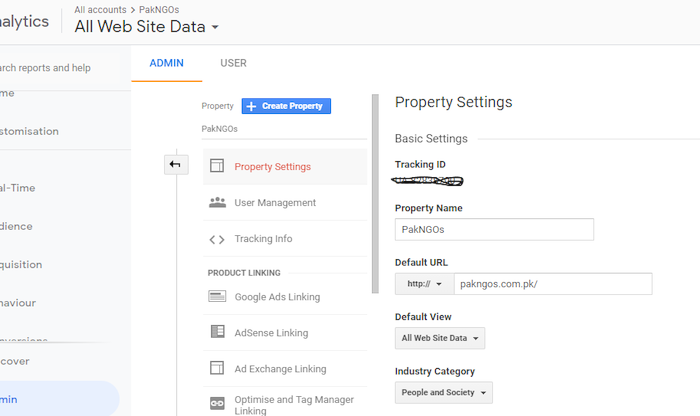
Task: Open the Default View dropdown
Action: (x=440, y=338)
